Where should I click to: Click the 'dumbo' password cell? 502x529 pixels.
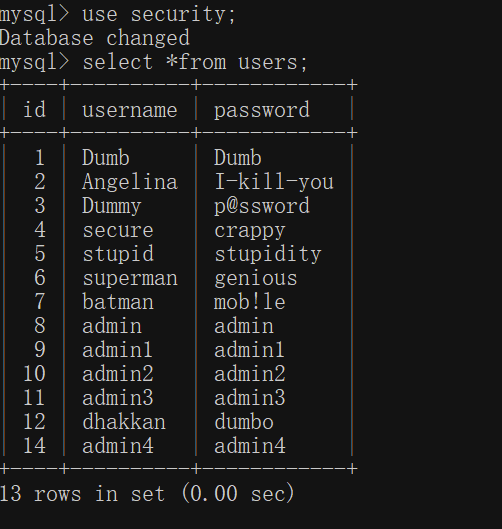244,422
